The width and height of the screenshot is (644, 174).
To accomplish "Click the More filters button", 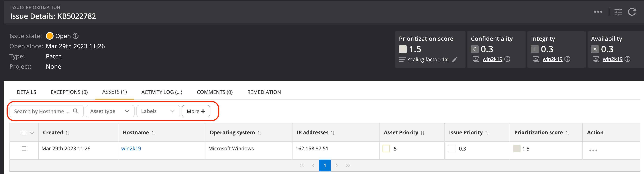I will [x=196, y=111].
